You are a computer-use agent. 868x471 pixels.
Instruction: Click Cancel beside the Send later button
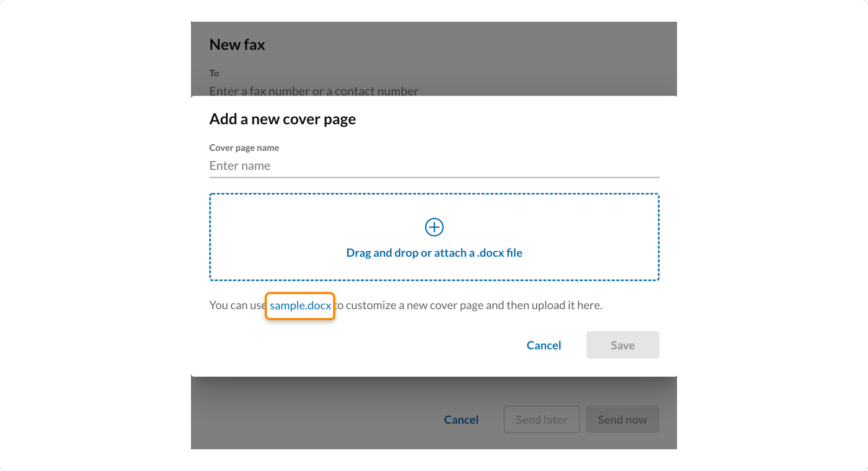[461, 419]
